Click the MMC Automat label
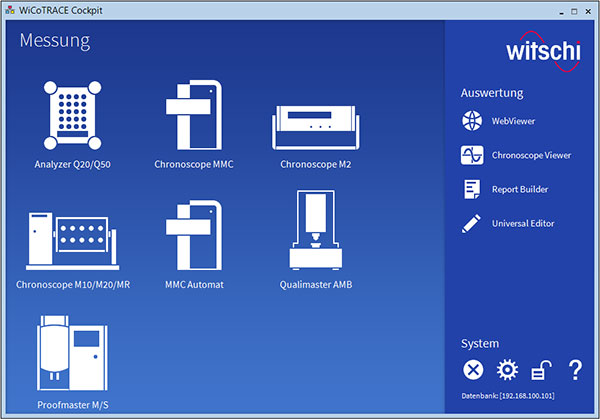This screenshot has height=420, width=600. tap(194, 285)
